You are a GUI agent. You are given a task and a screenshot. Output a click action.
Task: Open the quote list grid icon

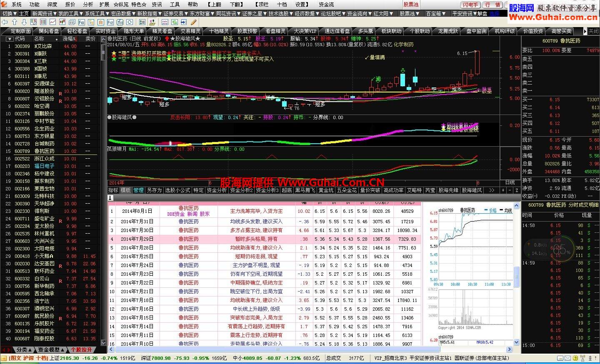pyautogui.click(x=43, y=22)
